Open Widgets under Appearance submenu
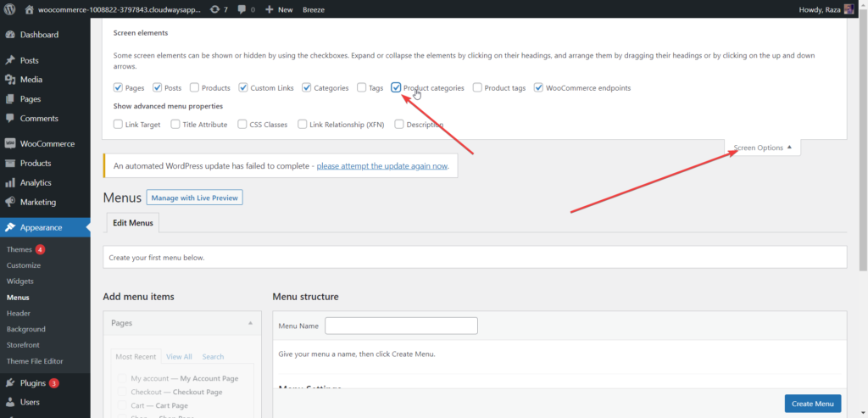 [x=19, y=281]
